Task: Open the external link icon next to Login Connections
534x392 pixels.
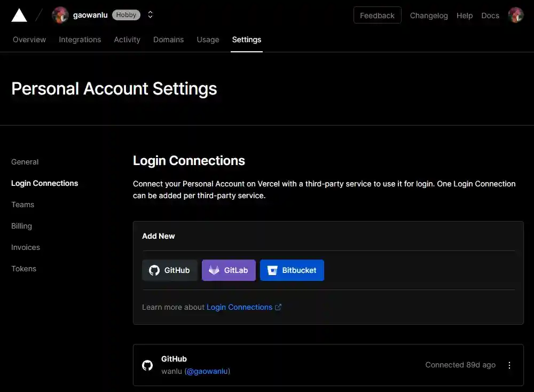Action: (278, 307)
